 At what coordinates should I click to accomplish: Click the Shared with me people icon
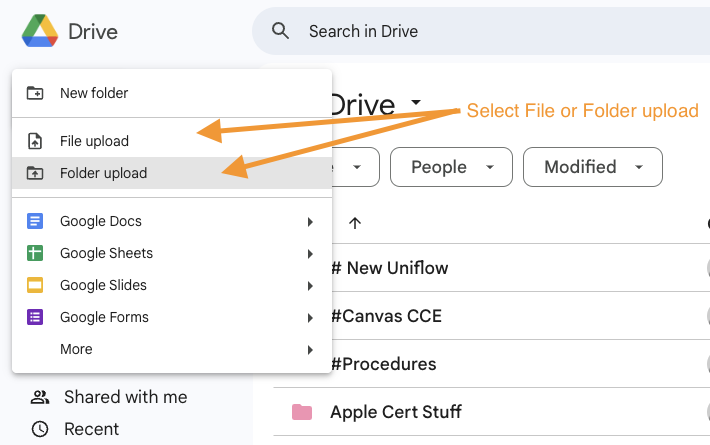[x=40, y=397]
